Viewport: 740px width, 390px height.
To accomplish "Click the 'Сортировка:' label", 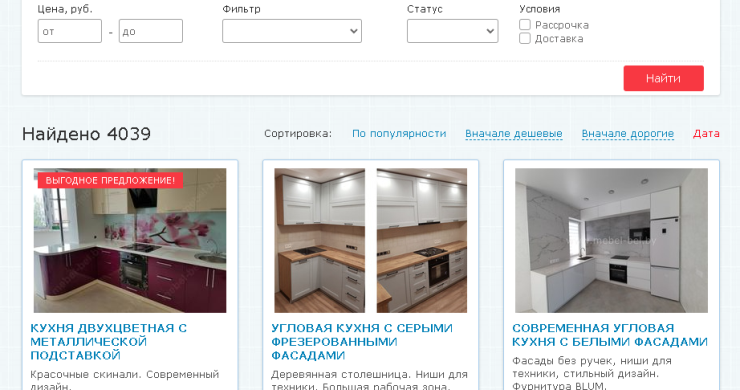I will pyautogui.click(x=298, y=134).
